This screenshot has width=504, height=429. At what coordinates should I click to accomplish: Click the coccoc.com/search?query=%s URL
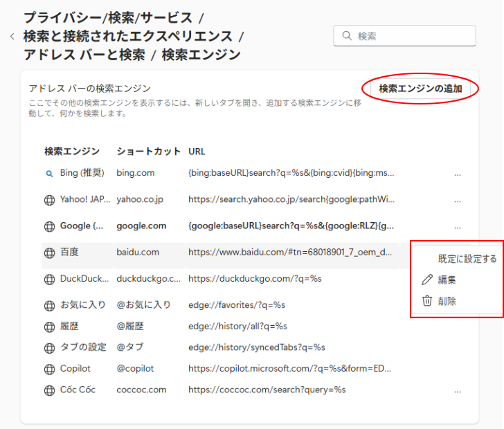click(267, 390)
